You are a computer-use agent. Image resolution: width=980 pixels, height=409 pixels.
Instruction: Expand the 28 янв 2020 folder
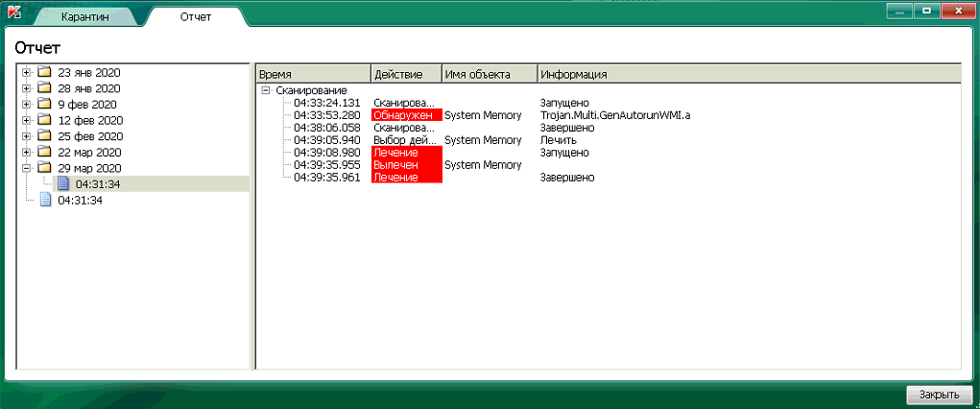tap(26, 88)
